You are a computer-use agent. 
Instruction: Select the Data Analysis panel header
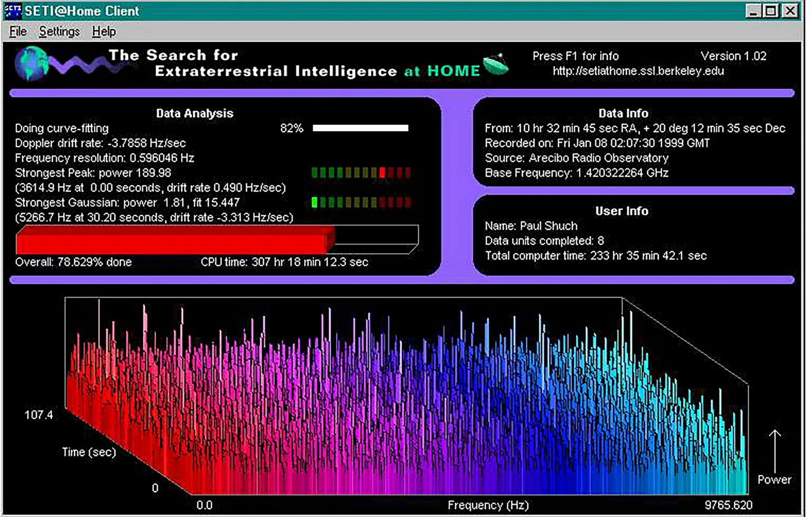point(194,113)
